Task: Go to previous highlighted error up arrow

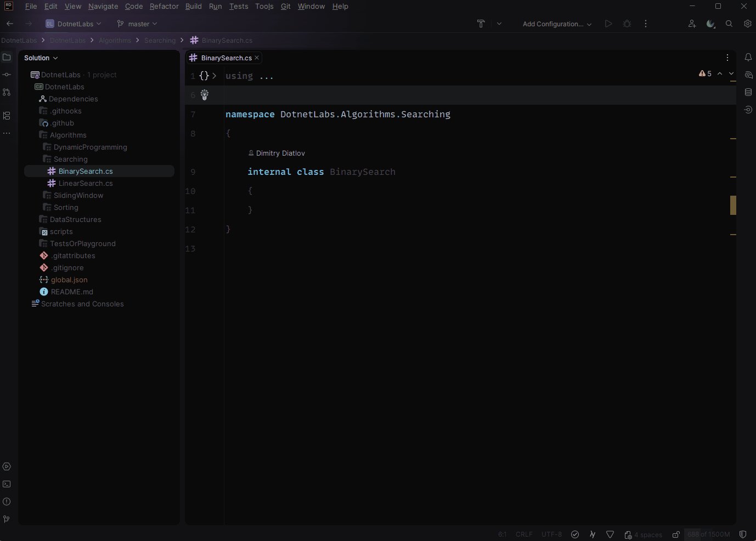Action: point(720,73)
